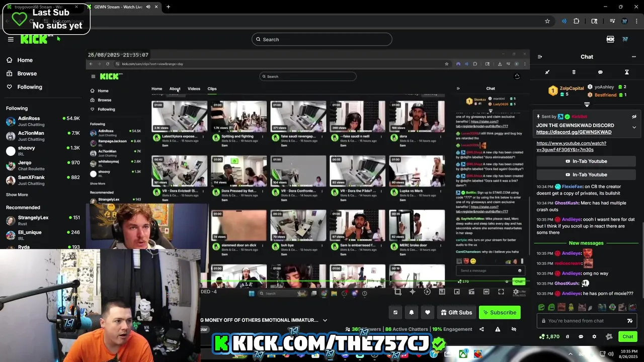The width and height of the screenshot is (644, 362).
Task: Open AdinRoss channel from Following list
Action: coord(43,121)
